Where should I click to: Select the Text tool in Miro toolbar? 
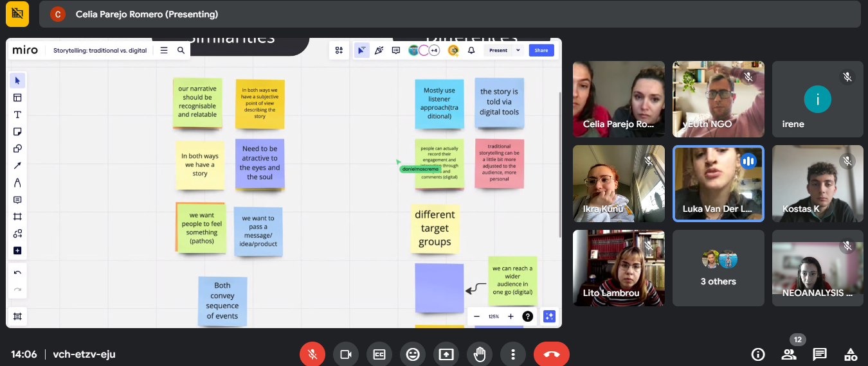coord(17,115)
